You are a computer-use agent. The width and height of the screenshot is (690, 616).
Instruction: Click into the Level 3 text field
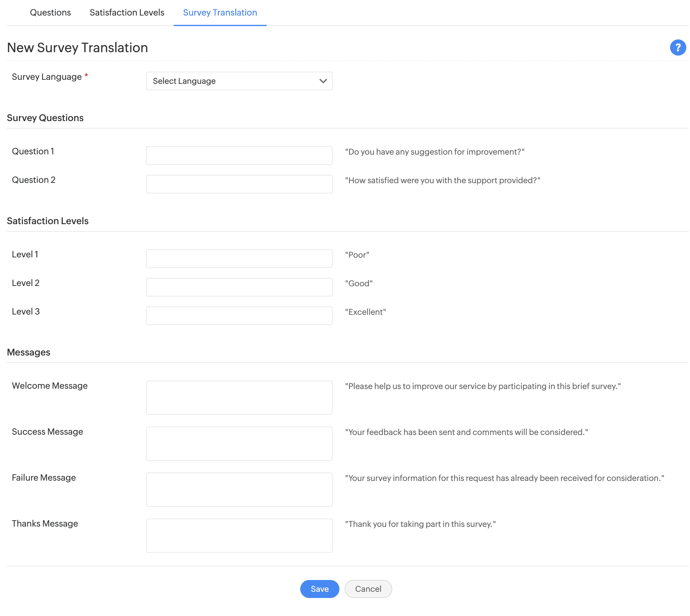239,315
